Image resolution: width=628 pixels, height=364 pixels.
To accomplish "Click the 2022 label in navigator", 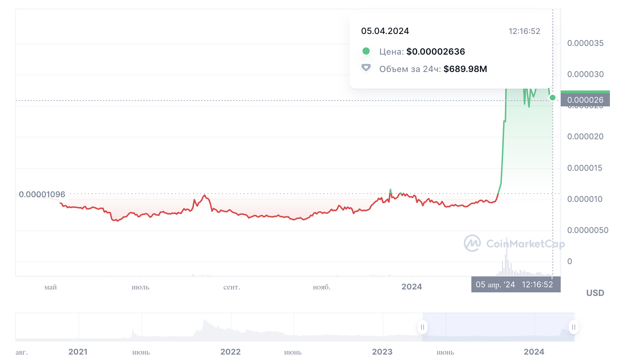I will pyautogui.click(x=230, y=352).
